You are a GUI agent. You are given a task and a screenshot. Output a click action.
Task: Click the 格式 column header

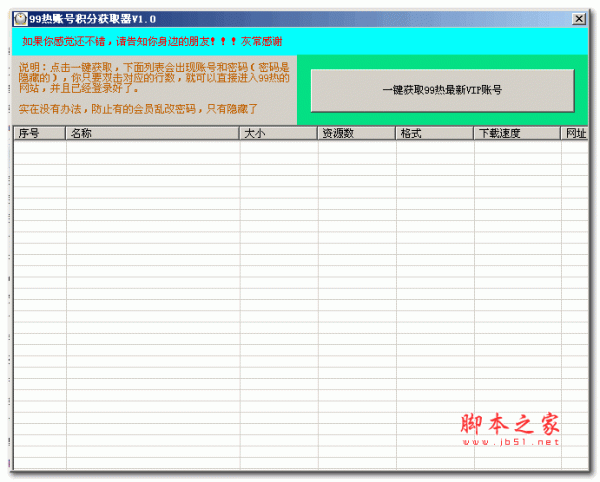pos(435,134)
